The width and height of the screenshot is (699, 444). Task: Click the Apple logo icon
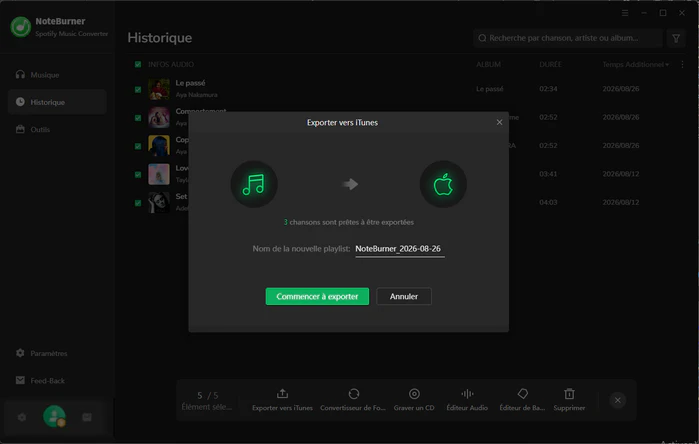tap(443, 184)
